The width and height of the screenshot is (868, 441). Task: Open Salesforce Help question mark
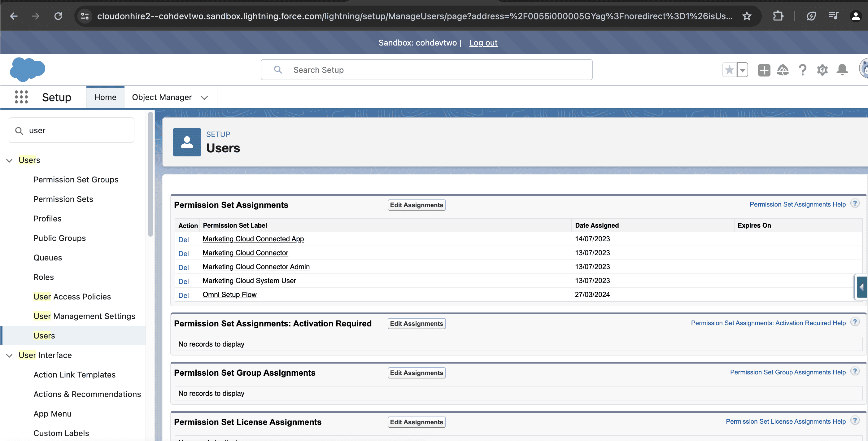(x=803, y=70)
